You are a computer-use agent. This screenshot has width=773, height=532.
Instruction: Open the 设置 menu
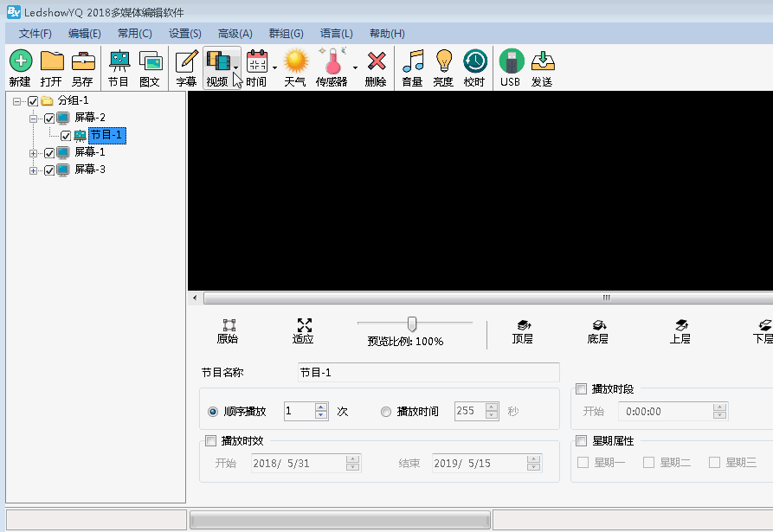coord(184,33)
